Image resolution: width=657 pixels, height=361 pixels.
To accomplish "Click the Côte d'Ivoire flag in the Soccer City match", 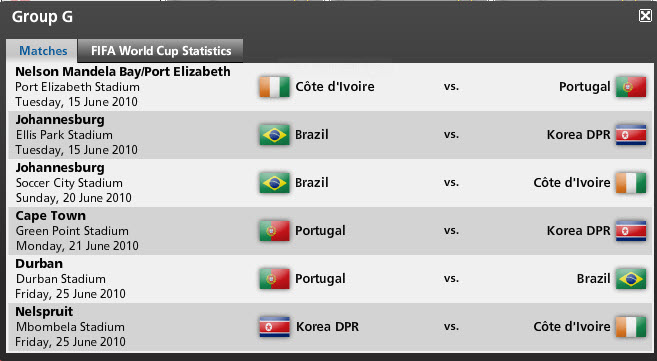I will pos(631,183).
